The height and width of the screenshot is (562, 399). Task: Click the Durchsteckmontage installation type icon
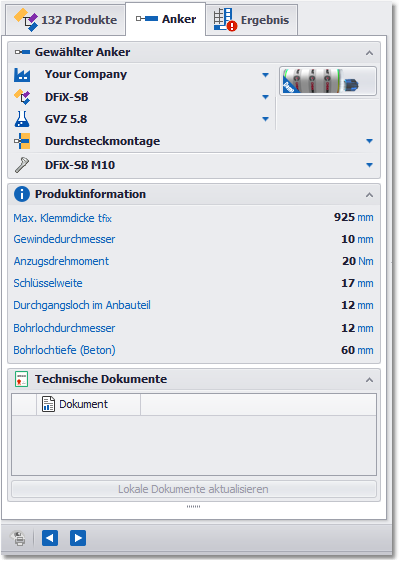click(22, 141)
